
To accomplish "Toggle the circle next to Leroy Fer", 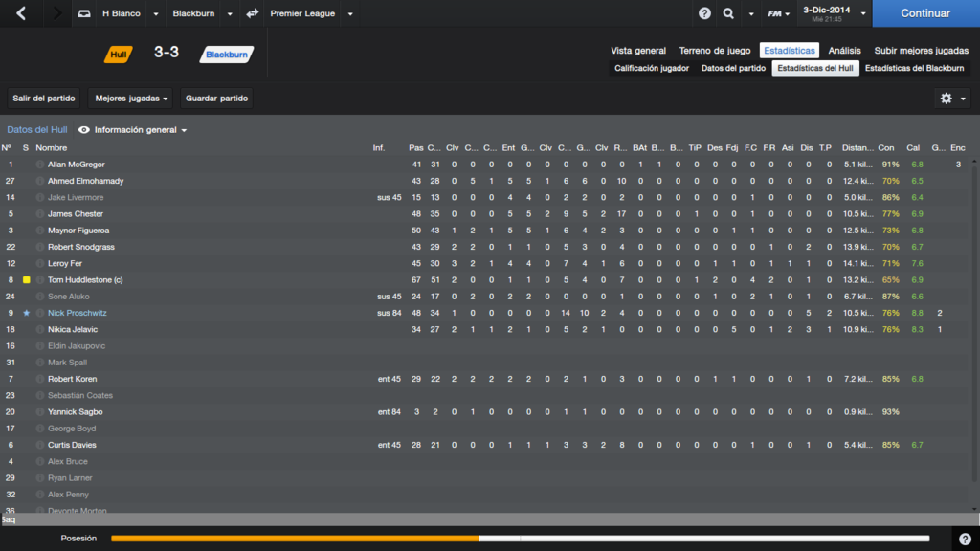I will pos(40,264).
